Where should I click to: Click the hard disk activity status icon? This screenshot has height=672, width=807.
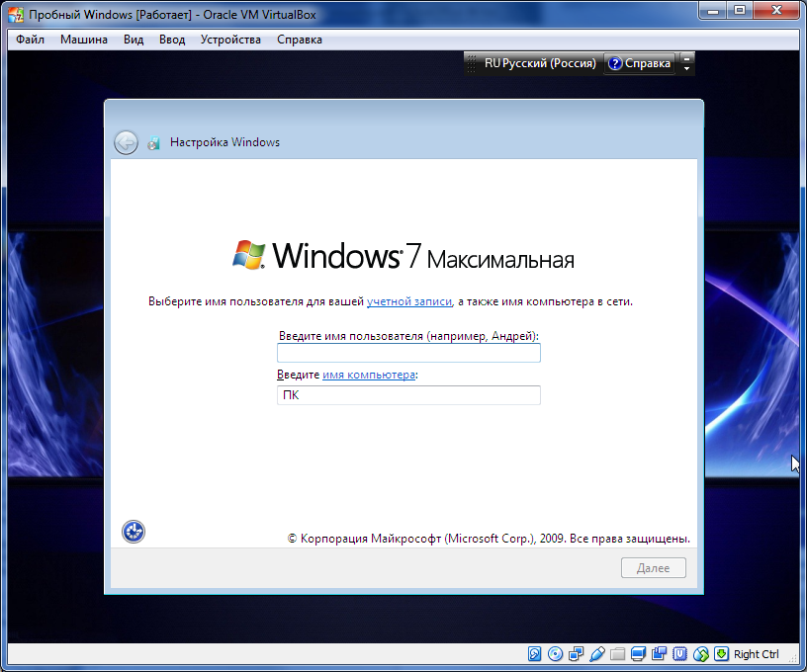[535, 653]
